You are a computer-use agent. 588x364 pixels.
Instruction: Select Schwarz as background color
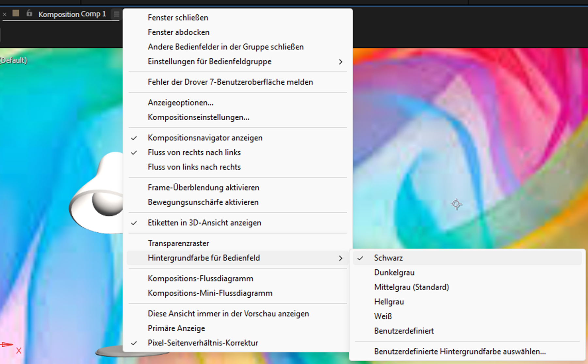click(x=388, y=258)
